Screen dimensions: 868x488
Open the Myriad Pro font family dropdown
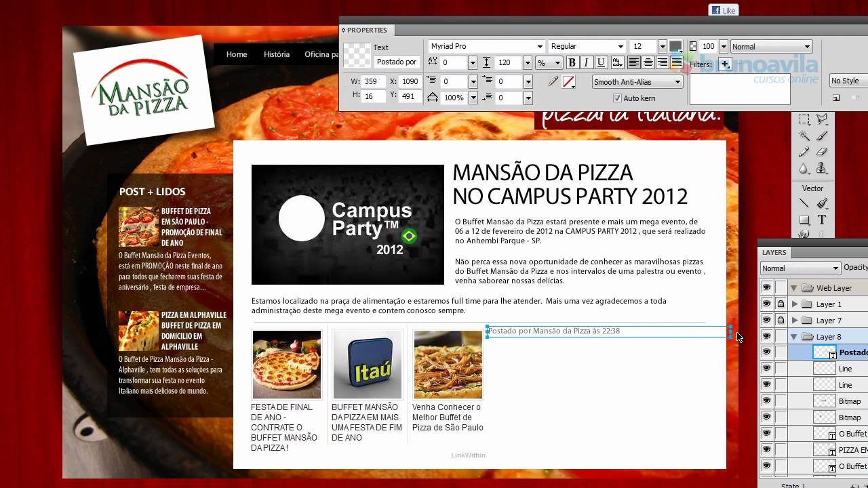tap(486, 46)
